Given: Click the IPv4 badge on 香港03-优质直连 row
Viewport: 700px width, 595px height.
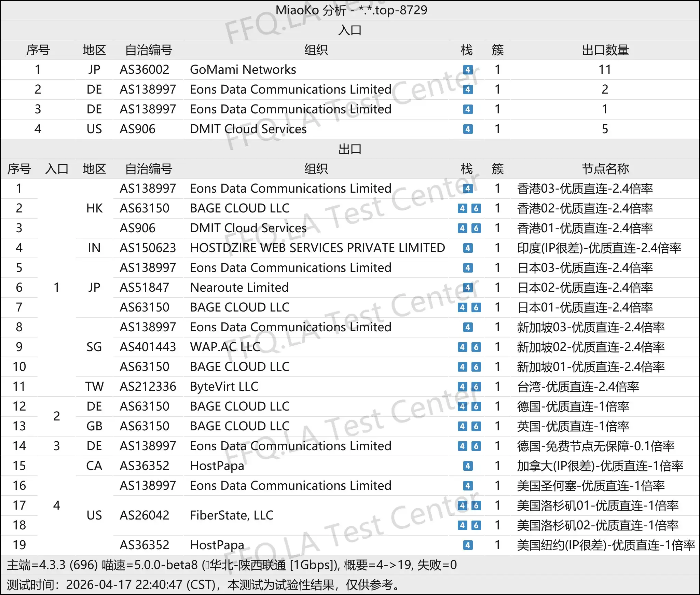Looking at the screenshot, I should click(468, 188).
